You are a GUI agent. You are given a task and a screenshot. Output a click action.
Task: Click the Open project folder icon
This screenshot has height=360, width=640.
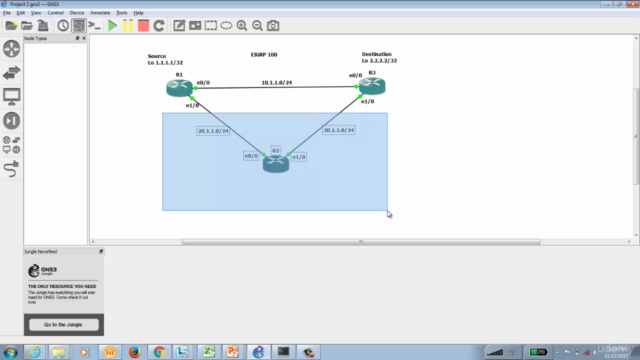[x=27, y=26]
